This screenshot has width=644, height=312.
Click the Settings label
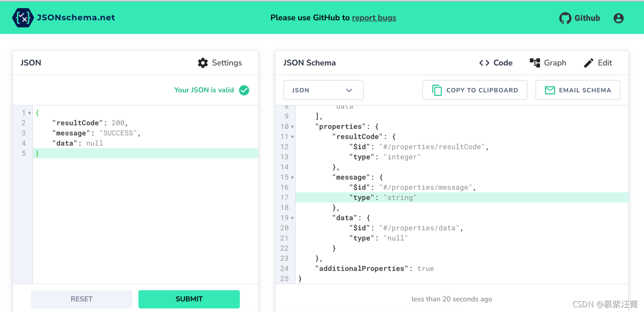click(x=227, y=63)
